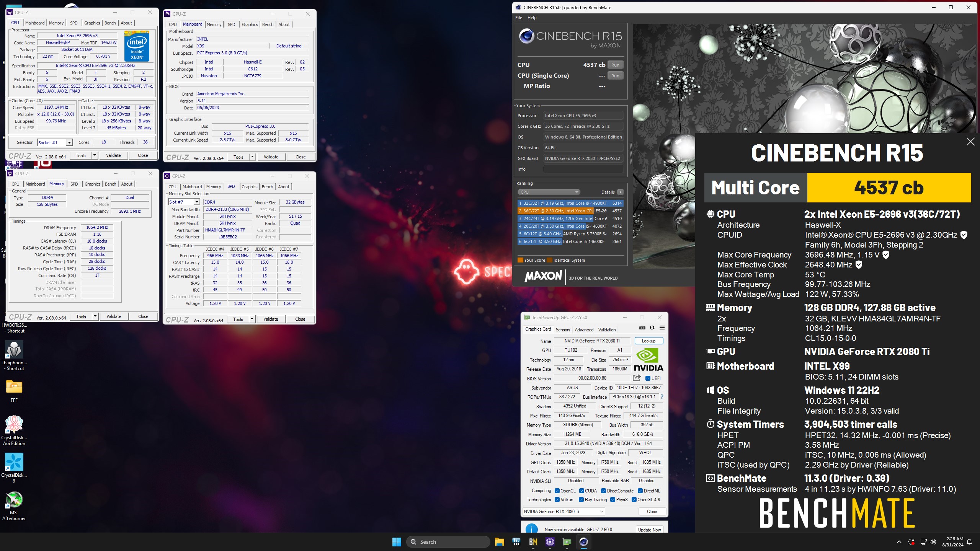980x551 pixels.
Task: Open the Thaiphoon Shortcut desktop icon
Action: [14, 355]
